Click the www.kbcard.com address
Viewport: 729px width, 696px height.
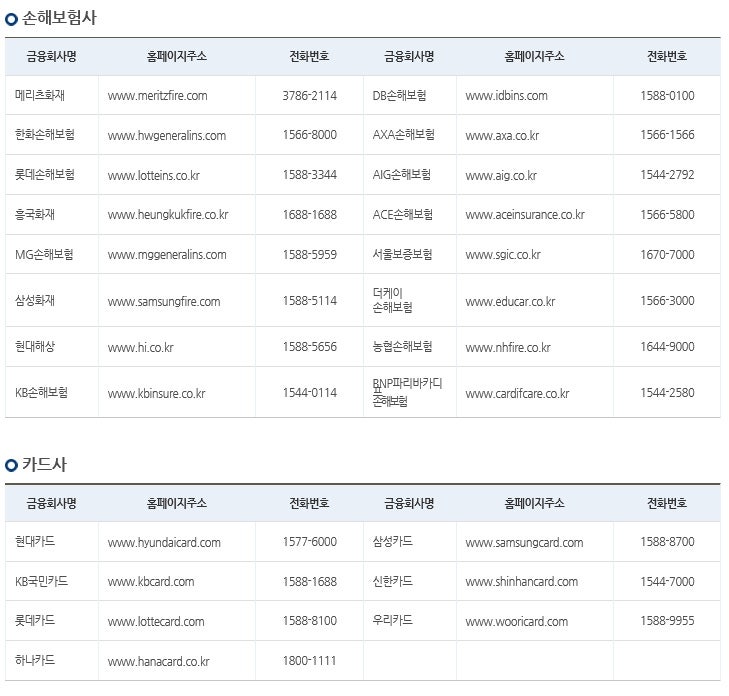click(x=151, y=582)
